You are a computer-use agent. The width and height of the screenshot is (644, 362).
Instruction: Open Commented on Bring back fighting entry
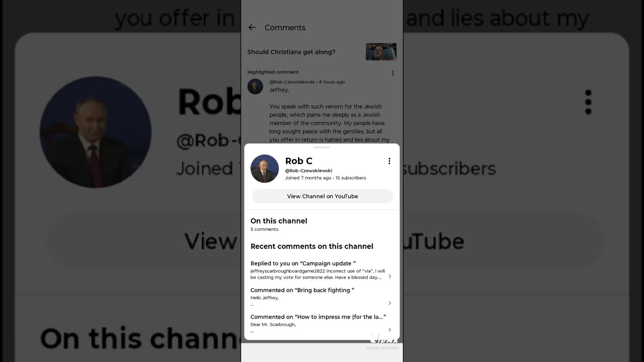tap(322, 297)
